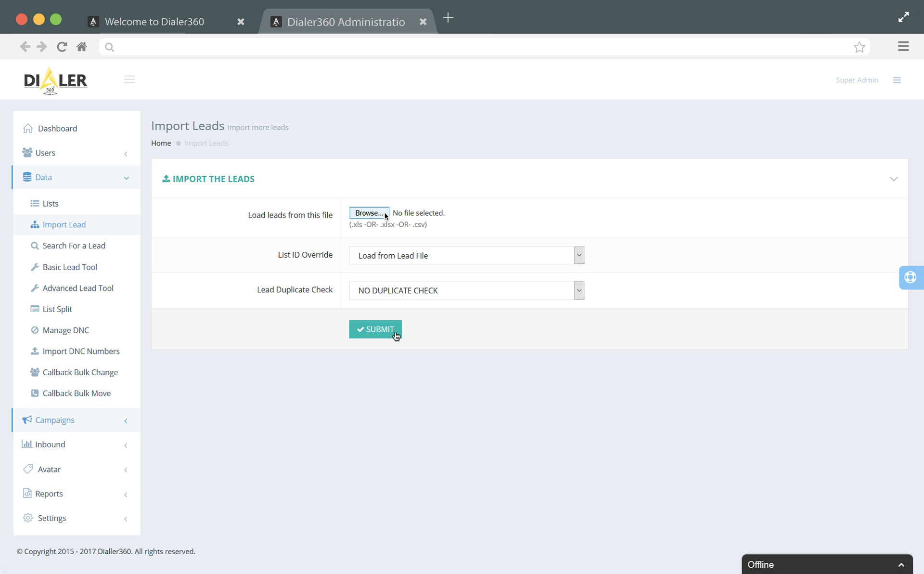The width and height of the screenshot is (924, 574).
Task: Click the Campaigns icon in sidebar
Action: tap(26, 419)
